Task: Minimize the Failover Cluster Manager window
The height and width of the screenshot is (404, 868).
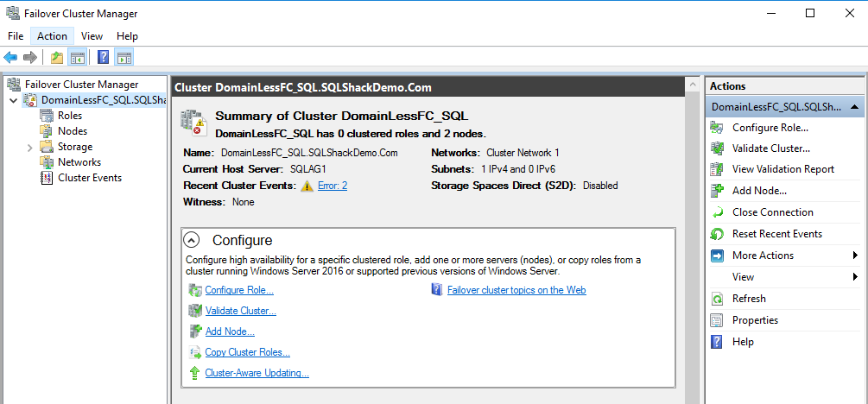Action: pyautogui.click(x=770, y=13)
